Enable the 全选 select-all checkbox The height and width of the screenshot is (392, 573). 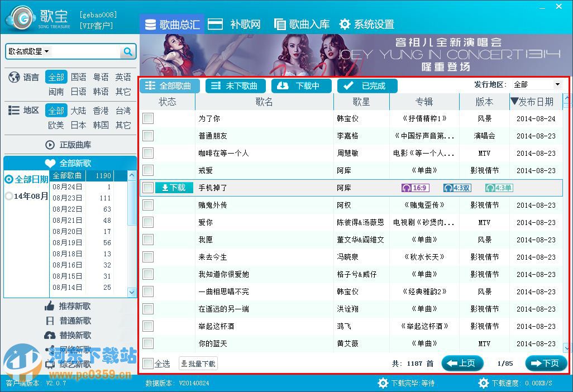(x=148, y=363)
